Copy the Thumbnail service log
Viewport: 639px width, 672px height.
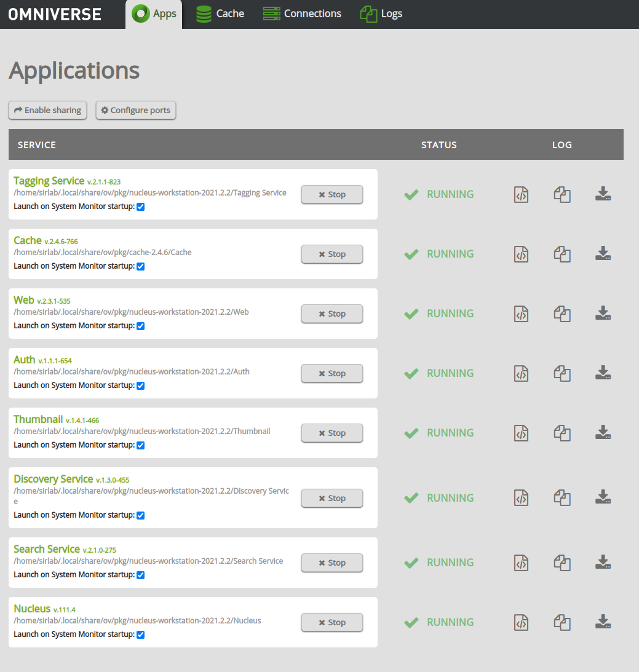pos(562,433)
